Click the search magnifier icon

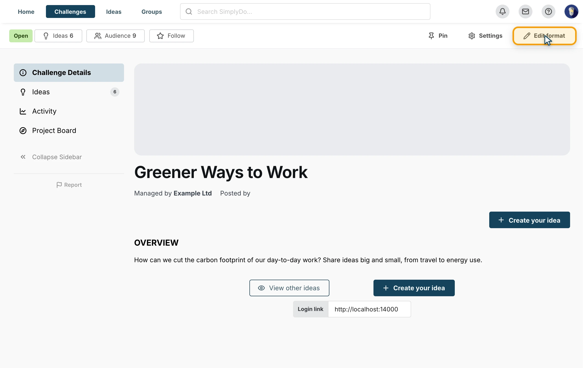(x=189, y=11)
